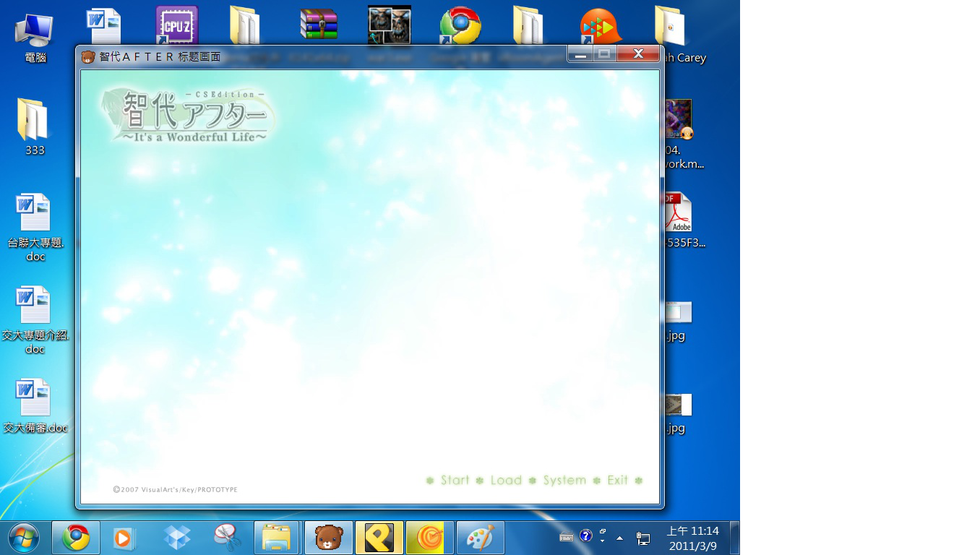Image resolution: width=980 pixels, height=555 pixels.
Task: Open Chrome from the taskbar
Action: click(76, 538)
